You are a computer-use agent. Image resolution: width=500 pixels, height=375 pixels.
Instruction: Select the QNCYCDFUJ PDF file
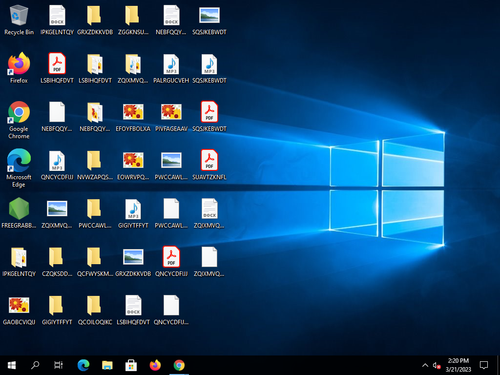point(171,261)
